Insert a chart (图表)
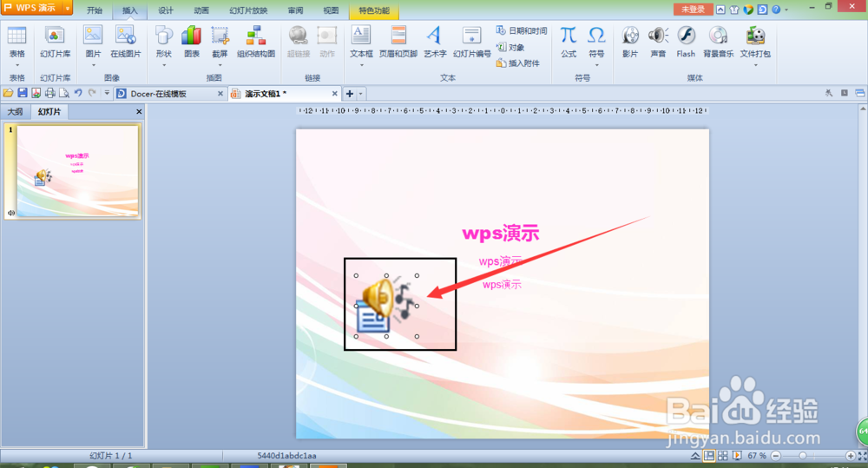Image resolution: width=868 pixels, height=468 pixels. click(x=192, y=42)
